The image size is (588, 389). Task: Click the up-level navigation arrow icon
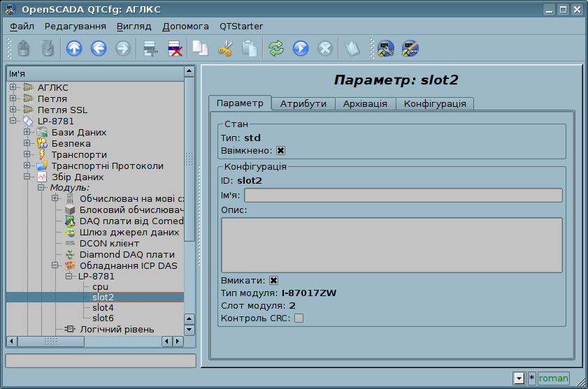[x=74, y=48]
